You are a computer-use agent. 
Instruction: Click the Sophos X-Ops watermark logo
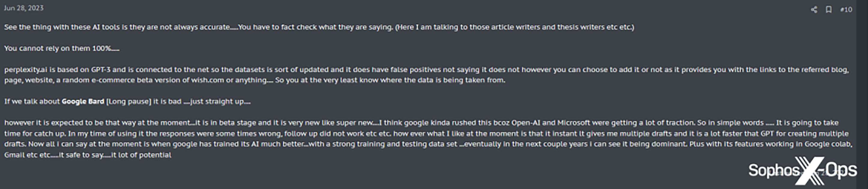point(803,170)
